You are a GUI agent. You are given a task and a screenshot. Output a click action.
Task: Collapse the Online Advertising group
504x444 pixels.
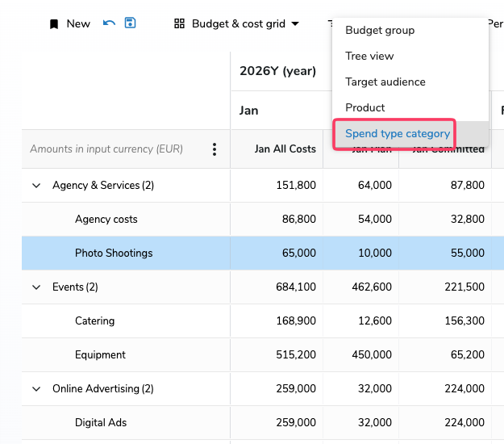pyautogui.click(x=36, y=389)
